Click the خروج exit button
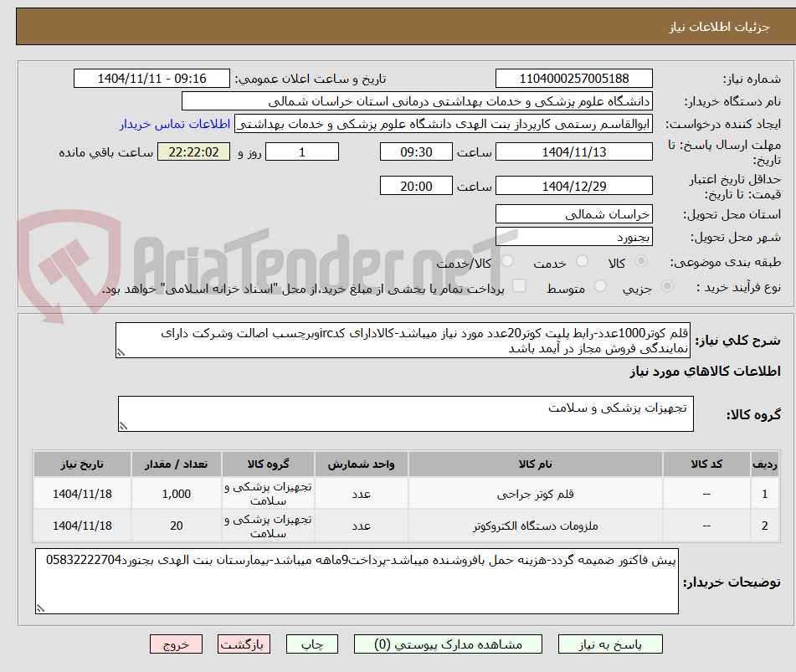The width and height of the screenshot is (796, 672). tap(176, 644)
